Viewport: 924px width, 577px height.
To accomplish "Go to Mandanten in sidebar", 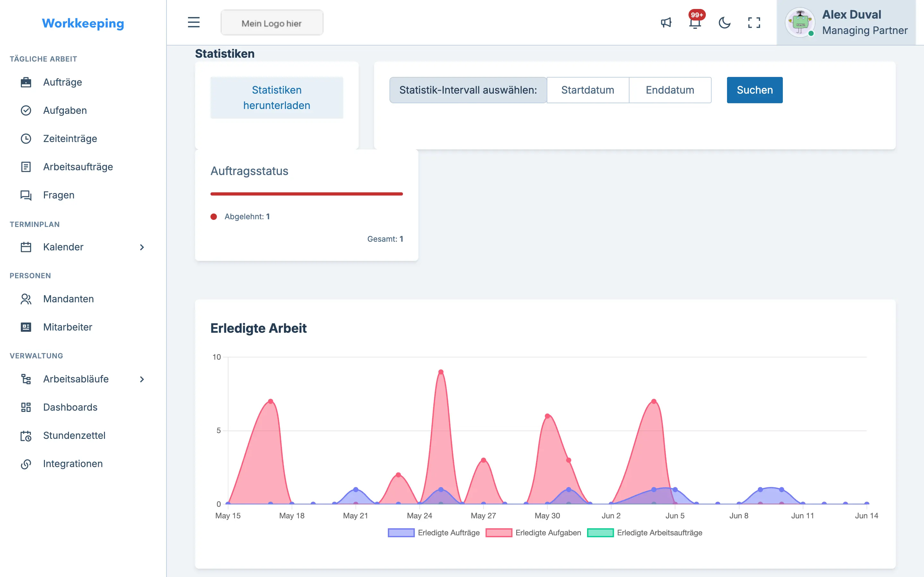I will pos(68,299).
